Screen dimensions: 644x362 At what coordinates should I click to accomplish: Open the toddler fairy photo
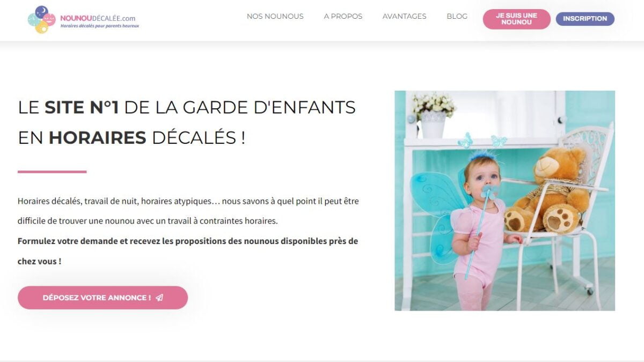(504, 201)
